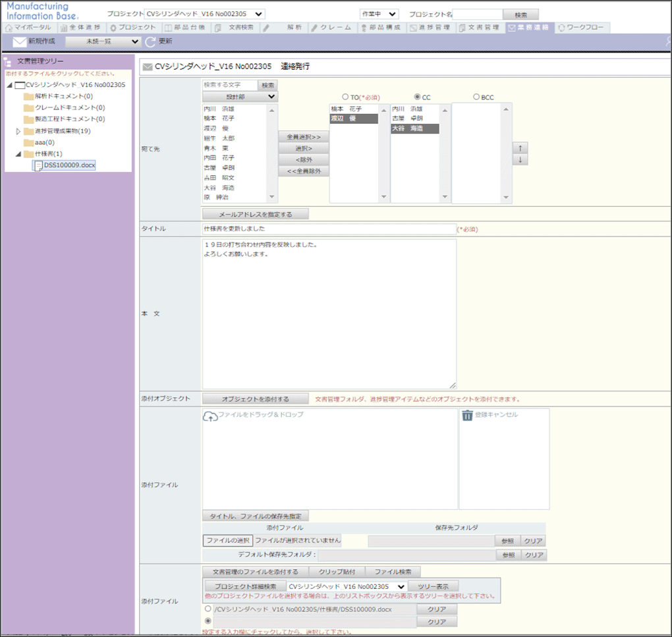Click the 全員選択>> button
Viewport: 672px width, 637px height.
point(304,136)
